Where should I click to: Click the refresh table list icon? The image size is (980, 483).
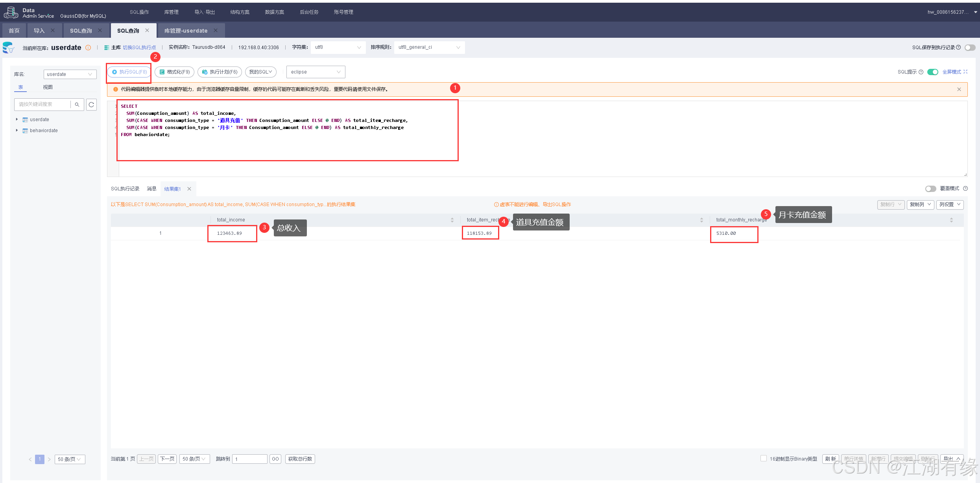click(x=91, y=105)
